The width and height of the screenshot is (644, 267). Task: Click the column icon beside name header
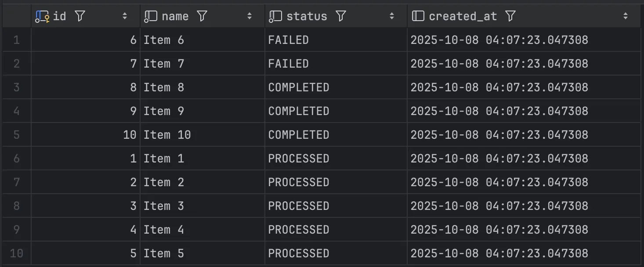tap(151, 16)
